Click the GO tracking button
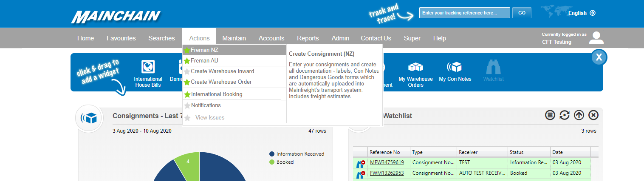Screen dimensions: 644x182 click(x=522, y=13)
